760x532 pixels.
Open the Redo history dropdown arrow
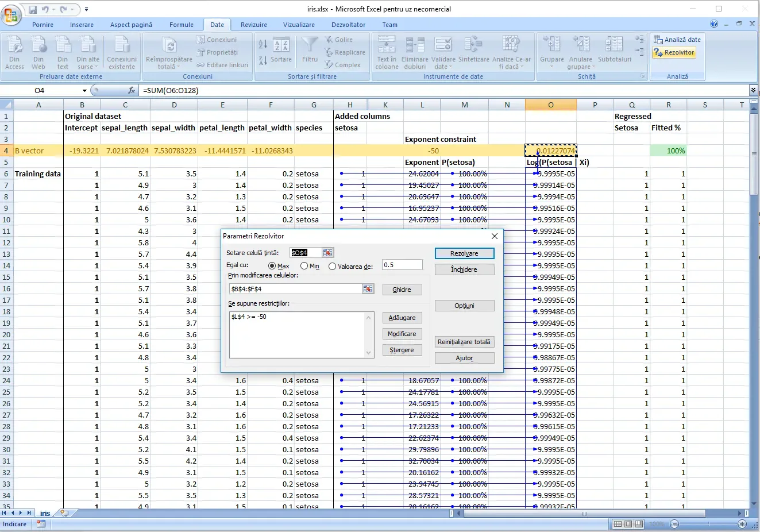click(x=72, y=9)
